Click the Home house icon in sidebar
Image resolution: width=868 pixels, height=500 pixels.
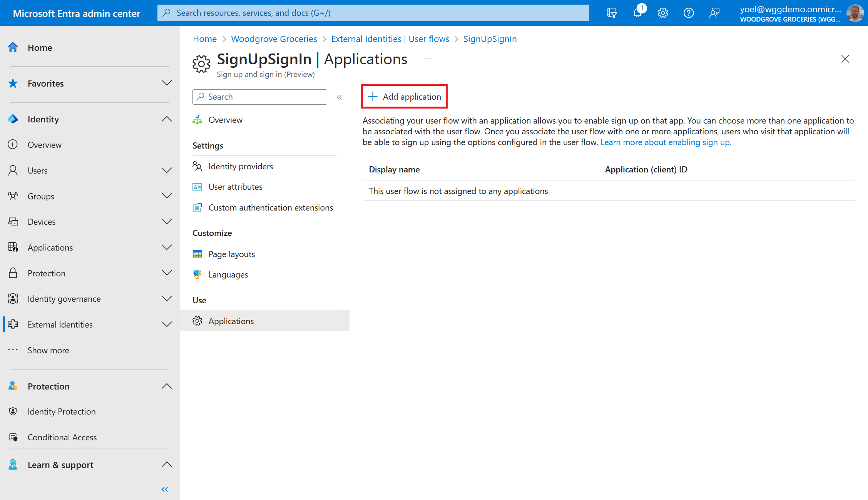pyautogui.click(x=13, y=47)
